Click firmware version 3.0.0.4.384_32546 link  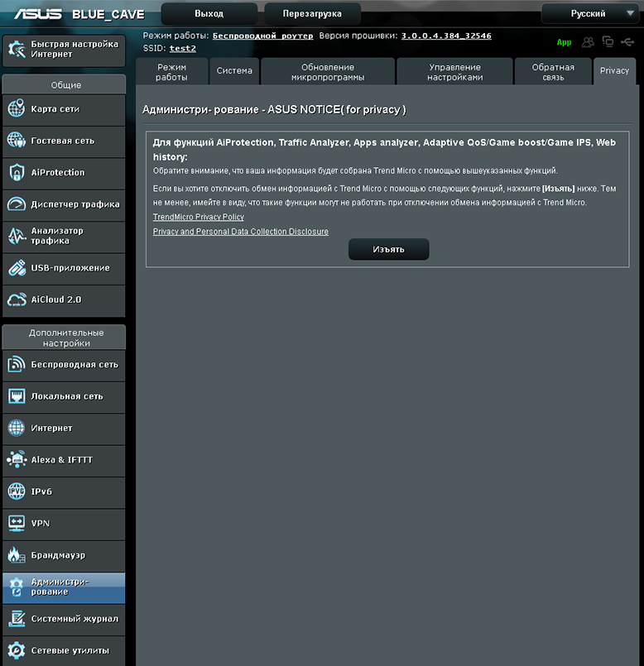click(x=446, y=36)
